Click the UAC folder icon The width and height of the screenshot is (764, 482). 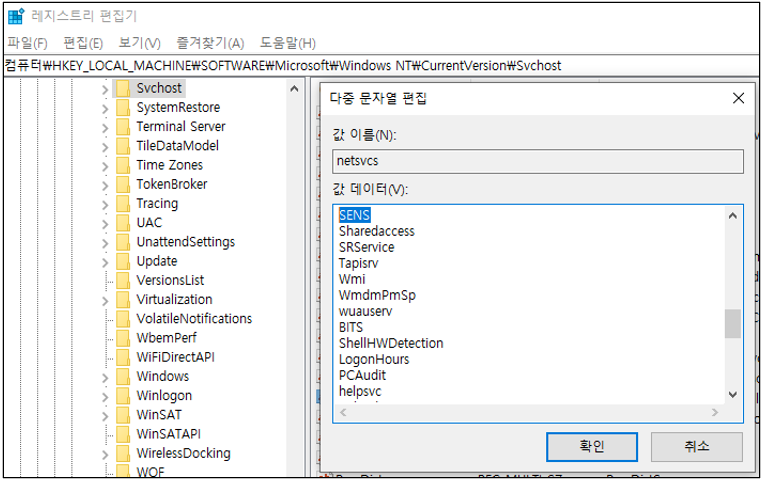click(122, 223)
